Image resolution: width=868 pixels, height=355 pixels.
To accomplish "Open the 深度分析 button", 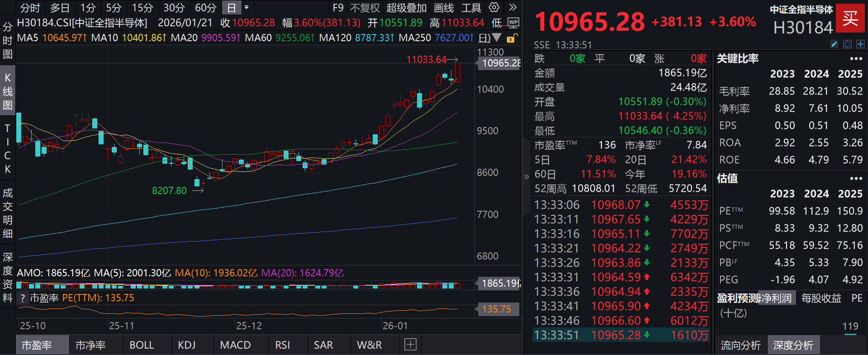I will click(x=793, y=346).
